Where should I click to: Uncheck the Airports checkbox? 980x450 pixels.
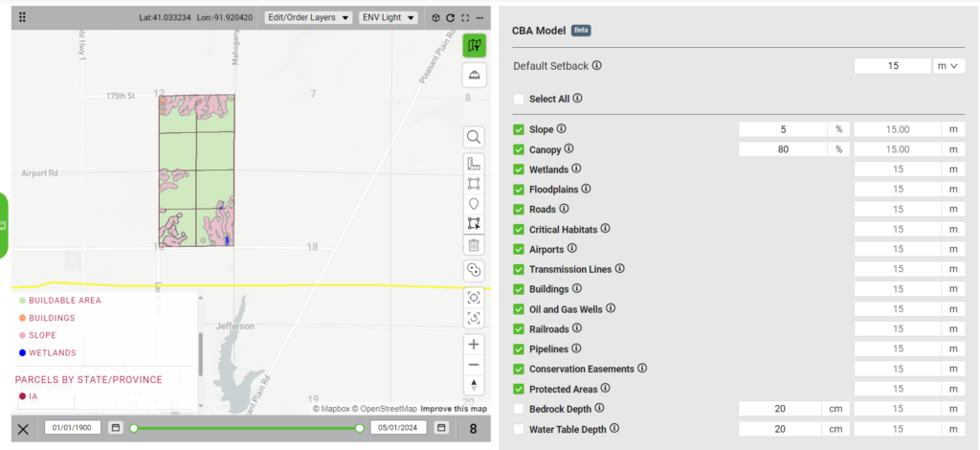point(518,249)
